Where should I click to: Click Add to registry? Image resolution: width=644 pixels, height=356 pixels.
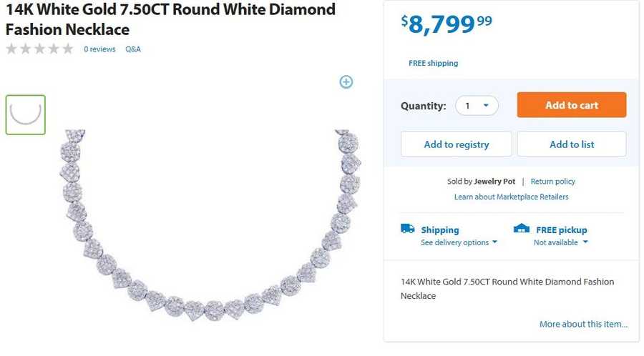point(456,144)
